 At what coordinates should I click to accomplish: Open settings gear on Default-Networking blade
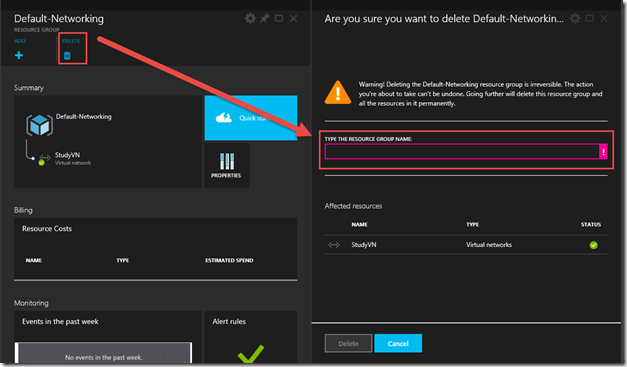250,18
